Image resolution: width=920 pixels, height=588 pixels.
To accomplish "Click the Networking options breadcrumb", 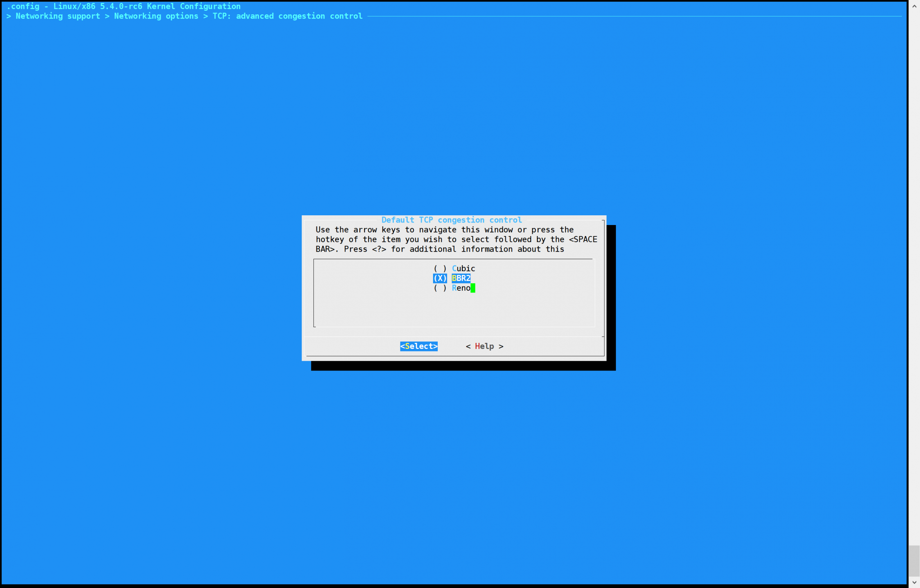I will click(156, 16).
